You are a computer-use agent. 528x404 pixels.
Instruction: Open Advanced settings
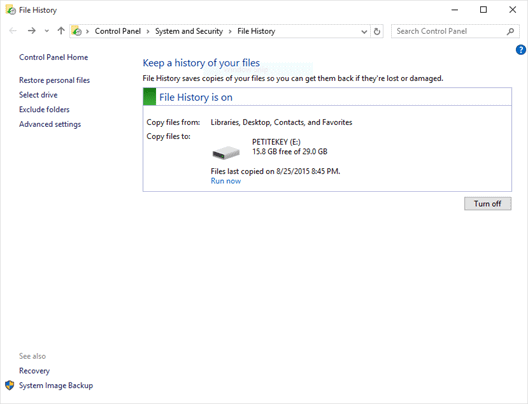[50, 124]
